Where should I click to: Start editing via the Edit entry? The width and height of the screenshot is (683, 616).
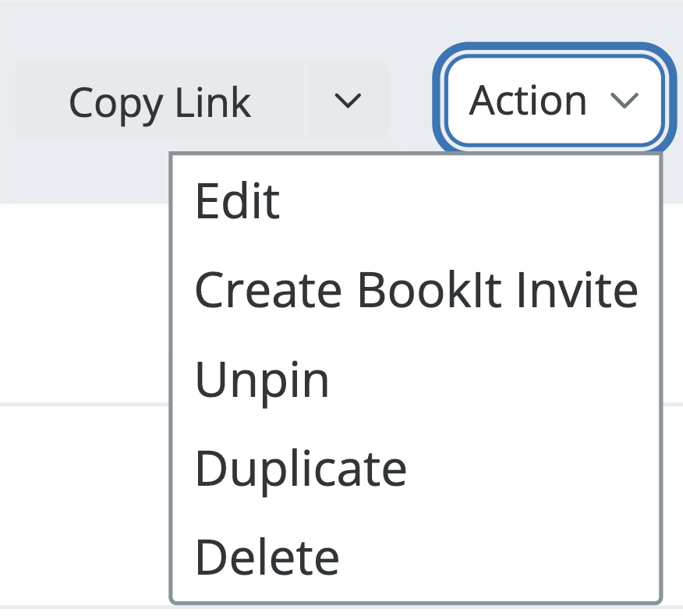pyautogui.click(x=416, y=201)
